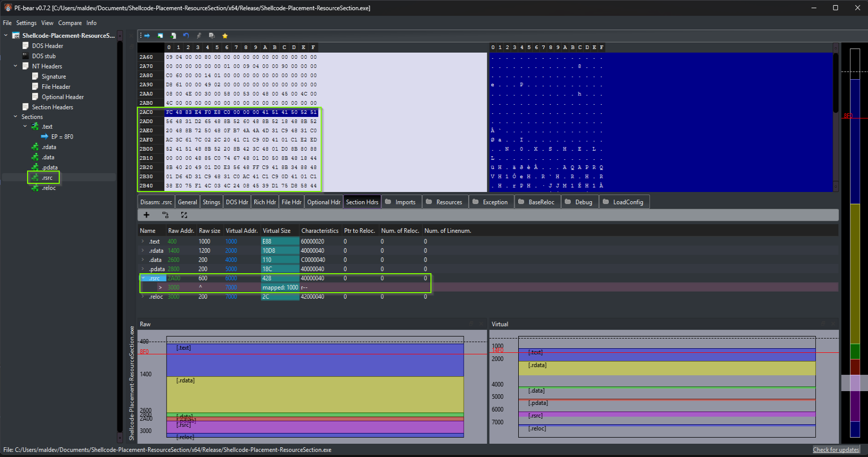Click the Section Headers document icon in tree

(x=26, y=107)
